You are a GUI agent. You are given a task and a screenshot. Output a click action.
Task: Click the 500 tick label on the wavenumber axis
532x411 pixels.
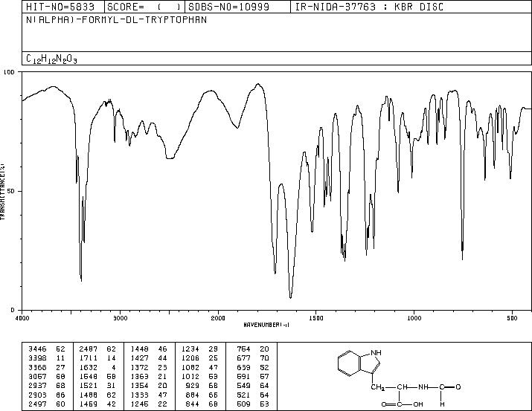pyautogui.click(x=513, y=318)
